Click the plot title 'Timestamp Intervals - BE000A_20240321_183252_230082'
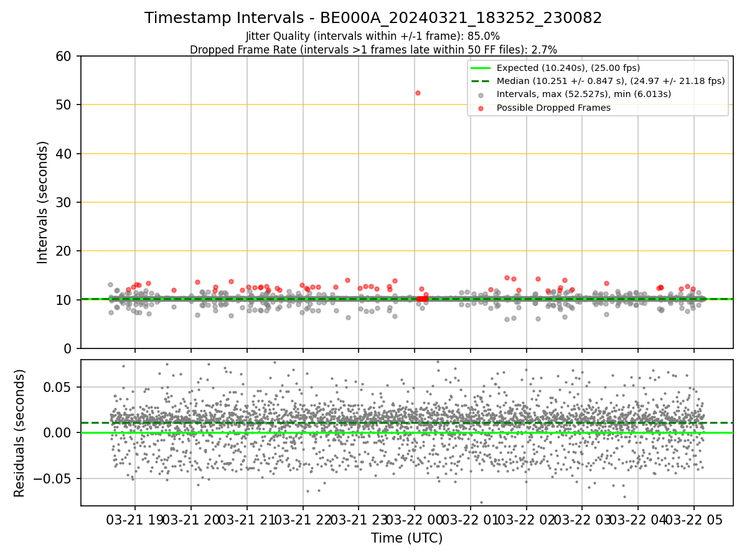Screen dimensions: 747x560 coord(373,18)
